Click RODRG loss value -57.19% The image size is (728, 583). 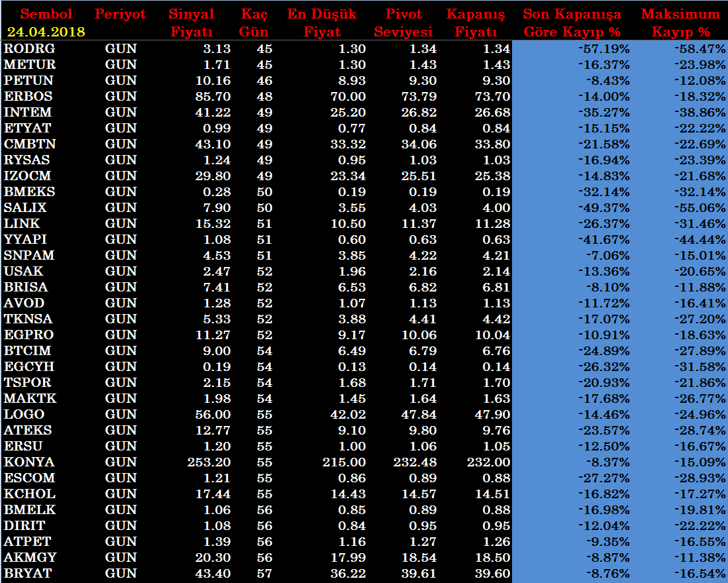[604, 49]
